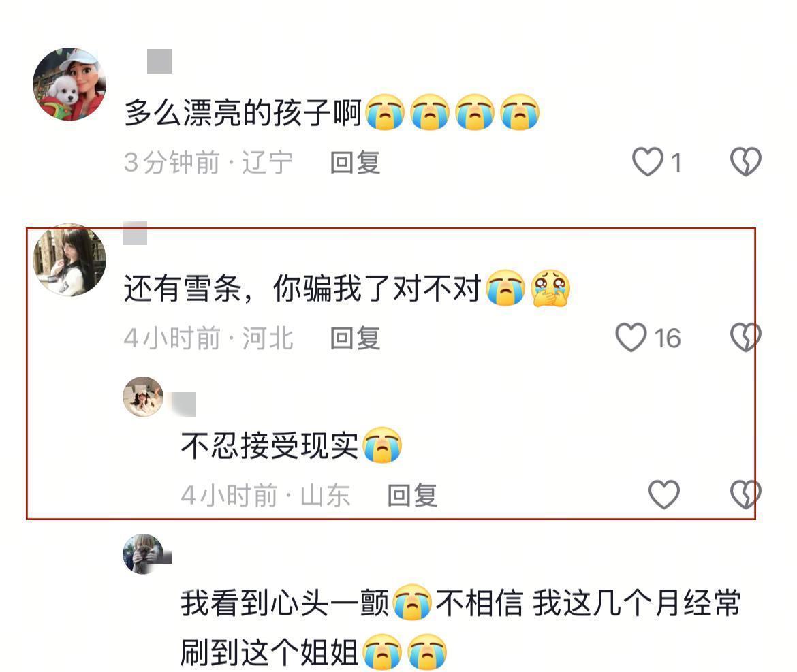Select the comment text 我看到心头一颤
Screen dimensions: 797x672
(285, 603)
